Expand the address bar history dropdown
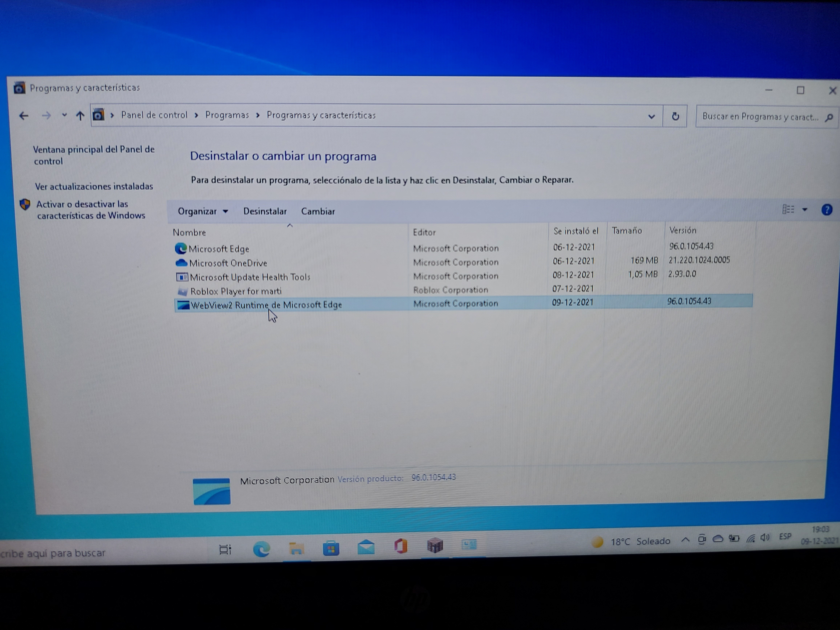Viewport: 840px width, 630px height. 651,117
